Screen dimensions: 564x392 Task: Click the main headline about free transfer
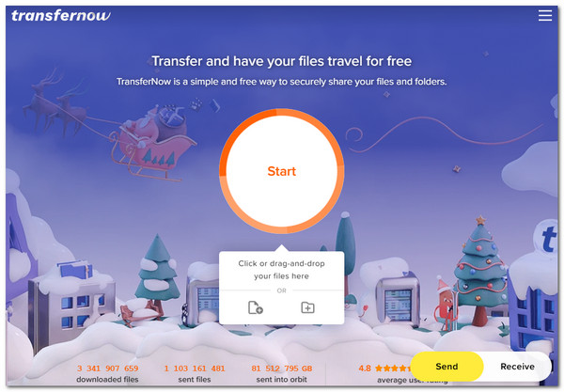pyautogui.click(x=282, y=61)
